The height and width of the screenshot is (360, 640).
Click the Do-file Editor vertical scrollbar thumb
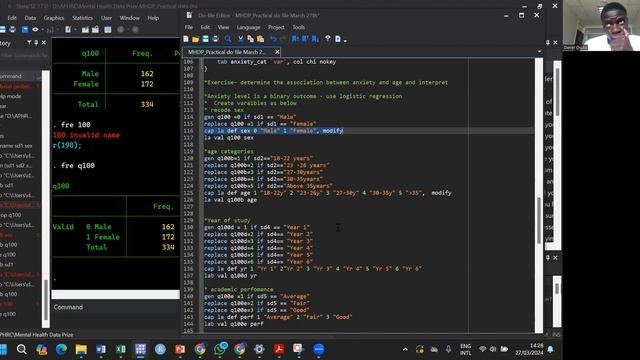pos(539,220)
